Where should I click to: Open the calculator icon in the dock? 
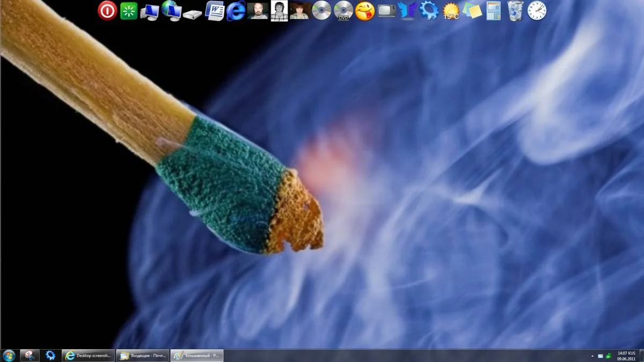pos(493,11)
